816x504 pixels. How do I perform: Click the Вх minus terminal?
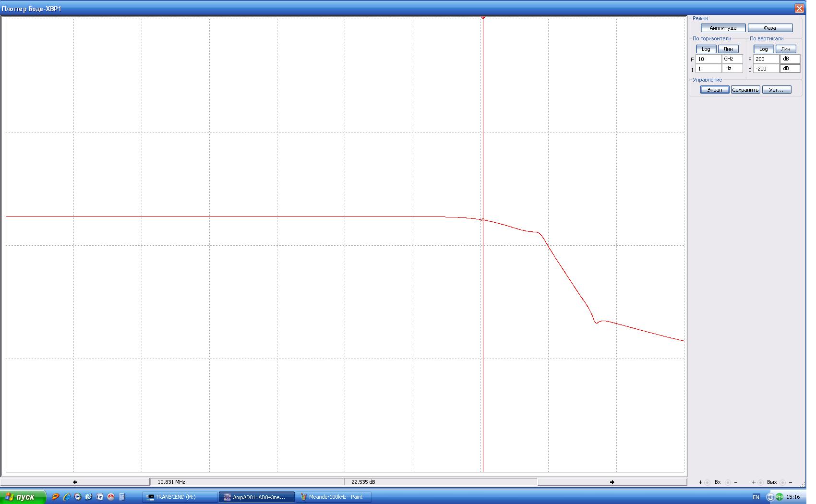coord(728,482)
